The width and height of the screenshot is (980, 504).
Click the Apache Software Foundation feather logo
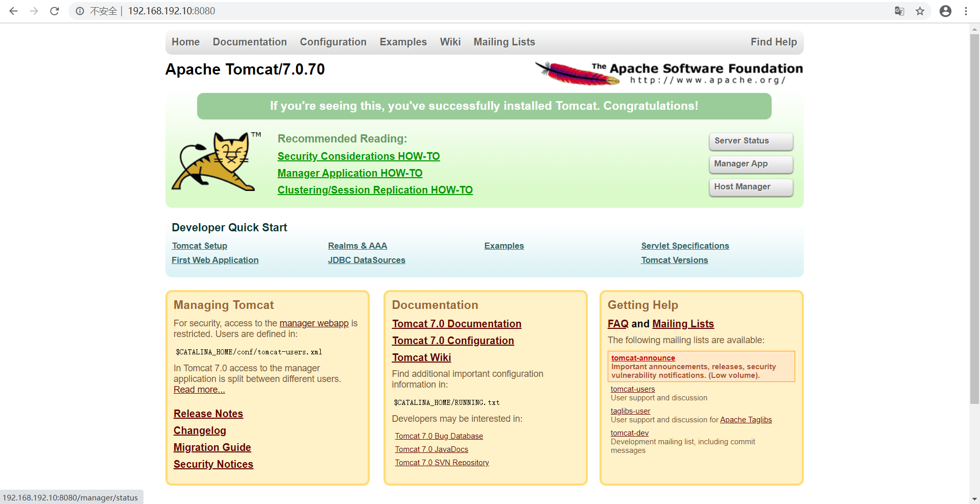[x=669, y=73]
